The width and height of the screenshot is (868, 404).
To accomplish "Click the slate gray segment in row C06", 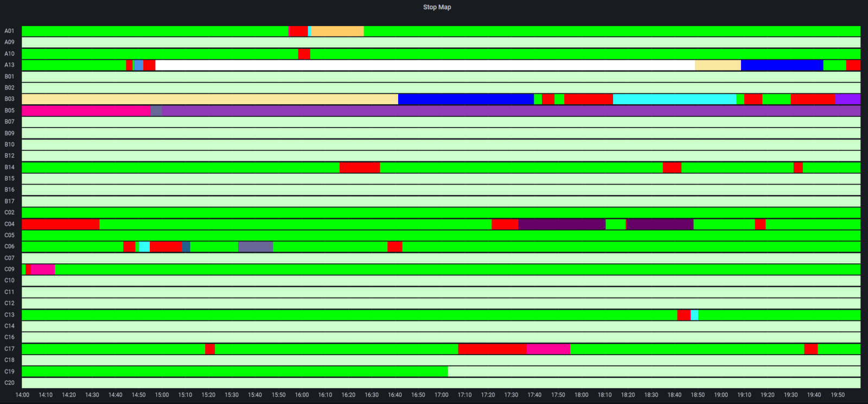I will 256,247.
